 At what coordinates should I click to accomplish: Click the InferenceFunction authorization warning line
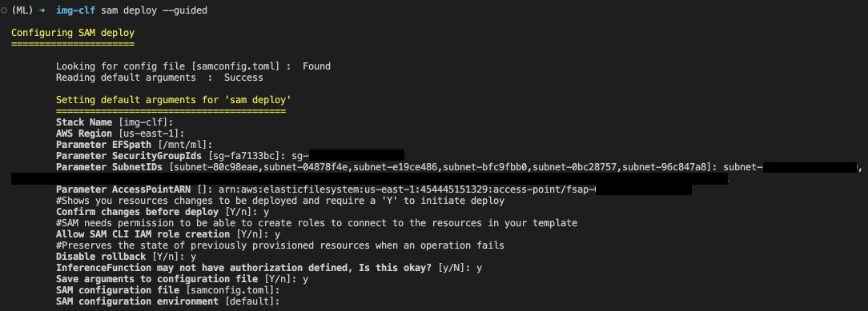[269, 268]
